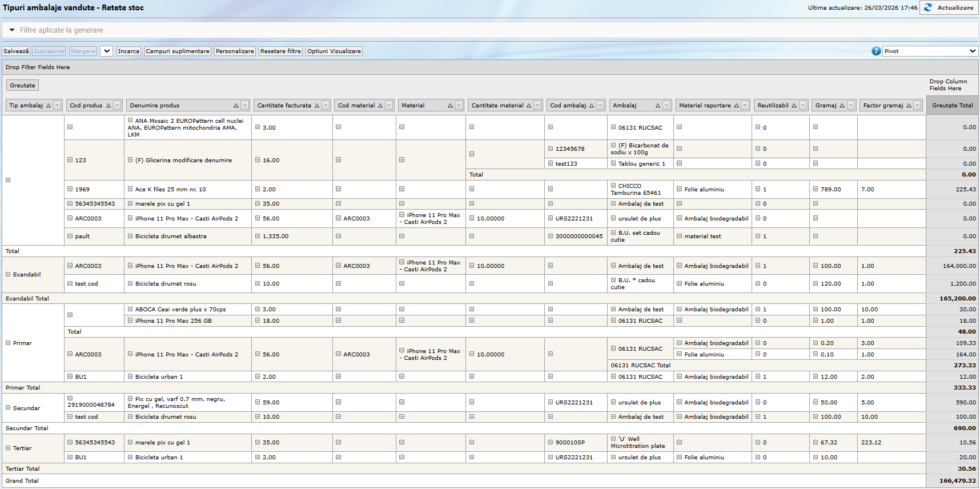Open Optiuni Vizualizare menu
The height and width of the screenshot is (489, 980).
point(334,51)
